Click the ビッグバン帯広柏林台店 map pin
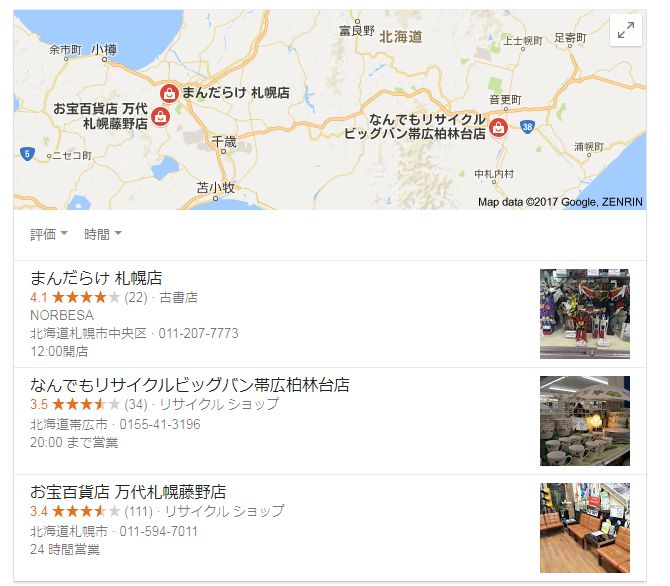Image resolution: width=670 pixels, height=586 pixels. [x=498, y=127]
